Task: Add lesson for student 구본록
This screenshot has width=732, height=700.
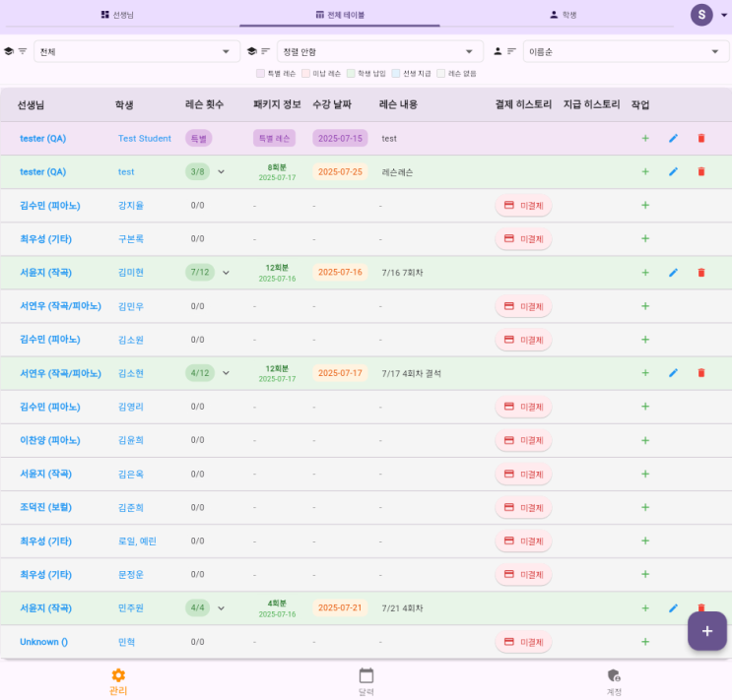Action: (645, 239)
